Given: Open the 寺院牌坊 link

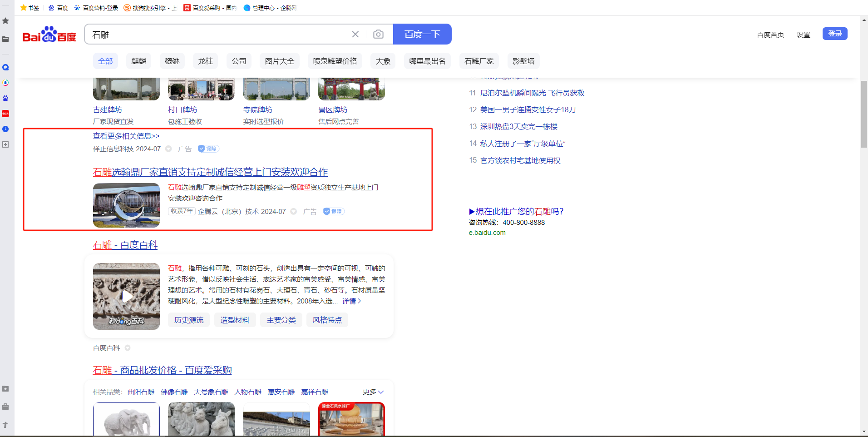Looking at the screenshot, I should pyautogui.click(x=258, y=110).
